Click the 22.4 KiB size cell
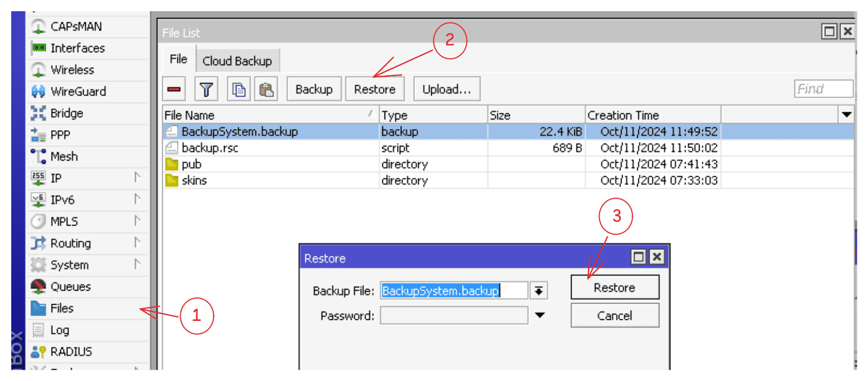Viewport: 868px width, 381px height. click(536, 132)
